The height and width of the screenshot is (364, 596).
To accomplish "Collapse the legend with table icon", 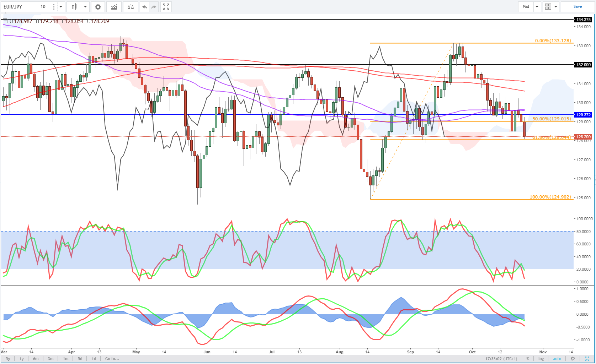I will 5,21.
